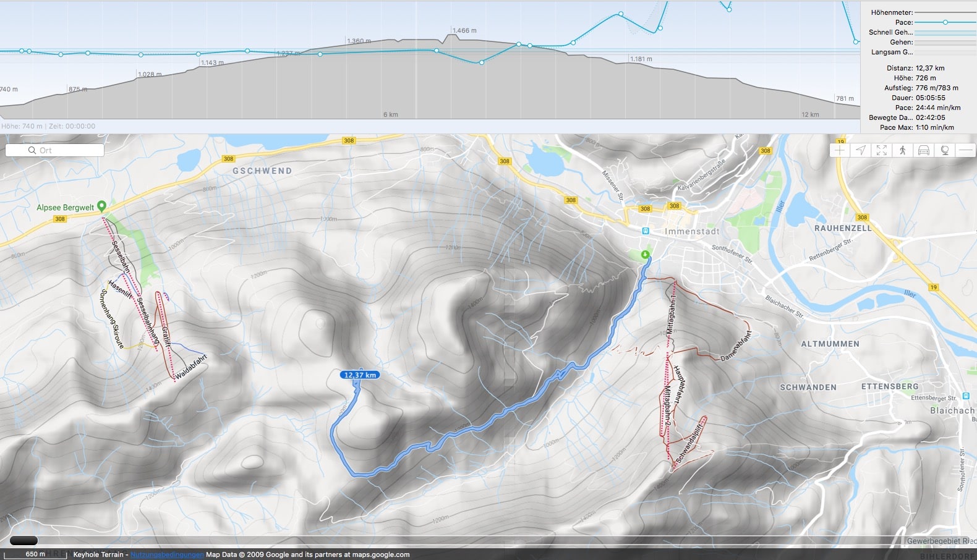977x560 pixels.
Task: Click the Schnell Geh... legend color band
Action: coord(945,32)
